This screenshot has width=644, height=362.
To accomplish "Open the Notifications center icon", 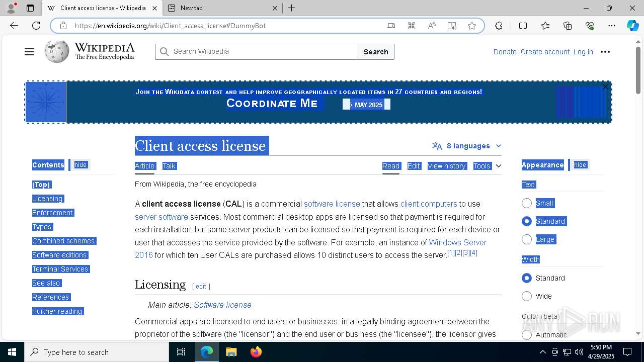I will [627, 352].
